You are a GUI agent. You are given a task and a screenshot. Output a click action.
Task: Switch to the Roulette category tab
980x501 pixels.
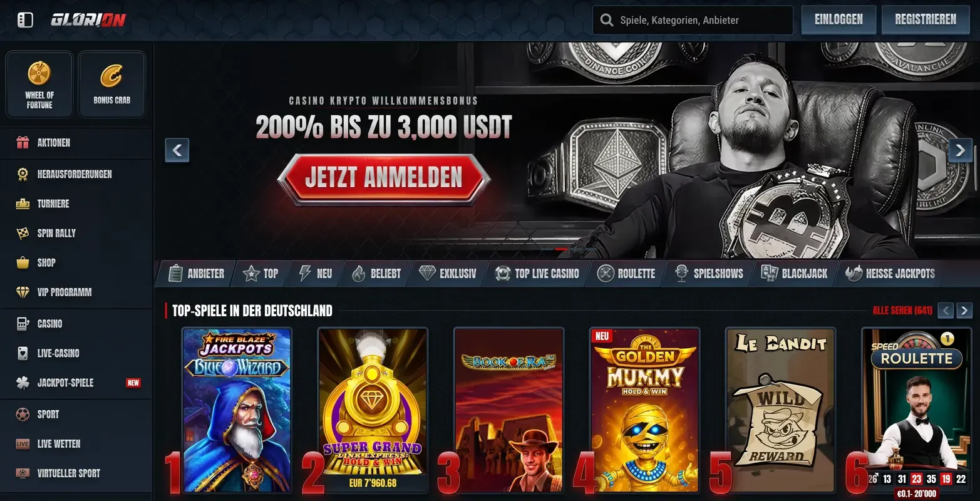click(x=626, y=274)
